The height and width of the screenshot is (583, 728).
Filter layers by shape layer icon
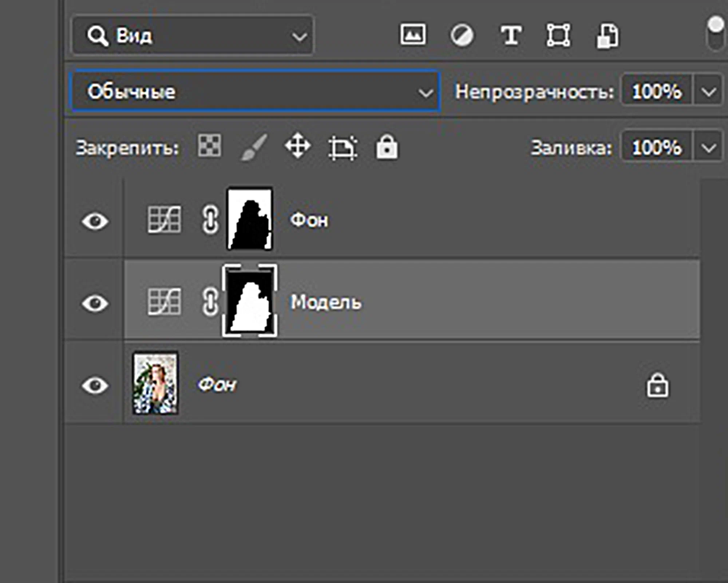pos(558,36)
